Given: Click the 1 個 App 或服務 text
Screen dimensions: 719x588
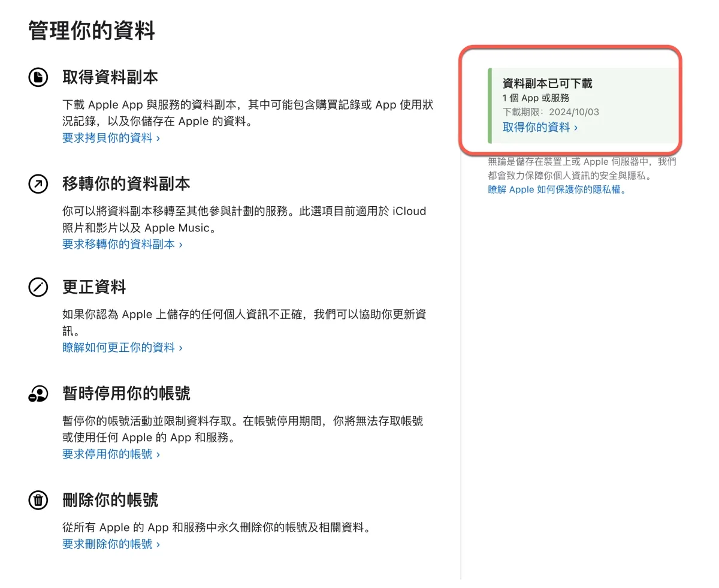Looking at the screenshot, I should tap(536, 98).
